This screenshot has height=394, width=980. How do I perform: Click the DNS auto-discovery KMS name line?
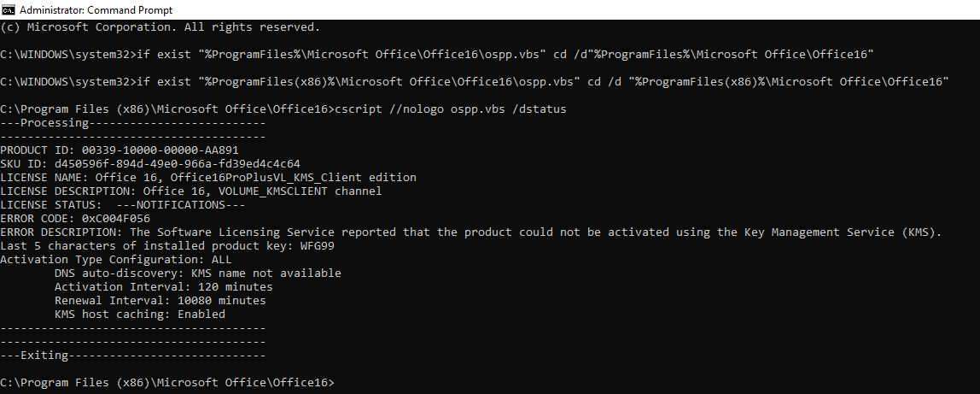197,273
